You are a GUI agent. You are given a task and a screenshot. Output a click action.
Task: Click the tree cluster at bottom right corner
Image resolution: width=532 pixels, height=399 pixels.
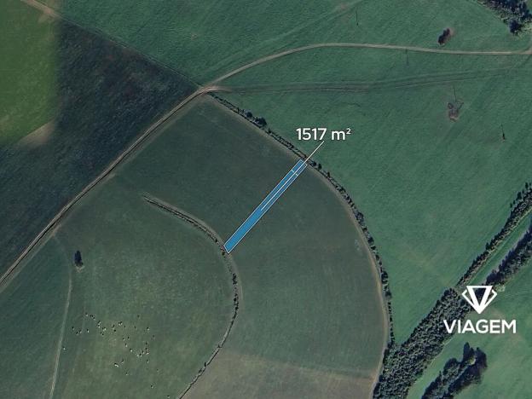[456, 373]
